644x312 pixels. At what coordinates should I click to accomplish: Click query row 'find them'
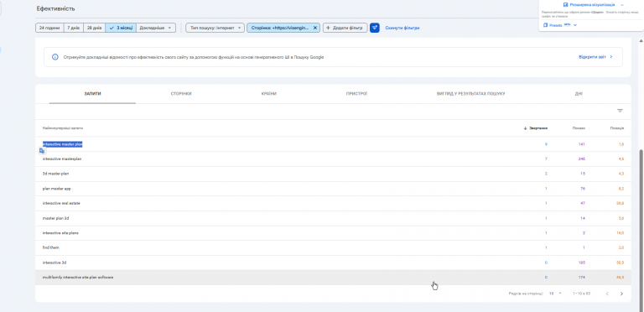tap(333, 247)
